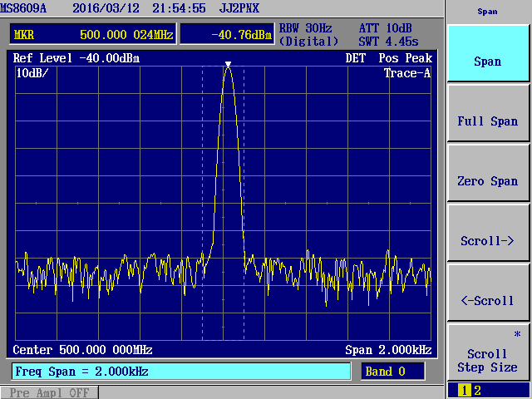Click the Pre Ampl OFF status
This screenshot has height=399, width=532.
[49, 392]
